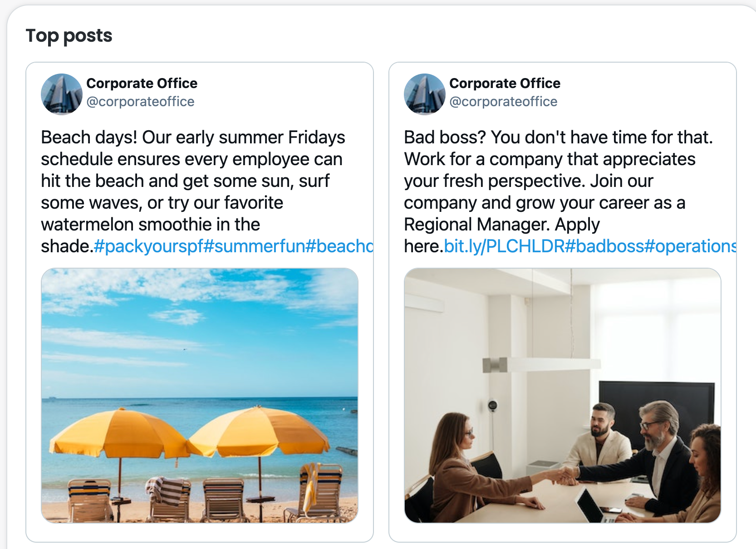Click the beach post's Corporate Office avatar
The height and width of the screenshot is (549, 756).
coord(62,94)
